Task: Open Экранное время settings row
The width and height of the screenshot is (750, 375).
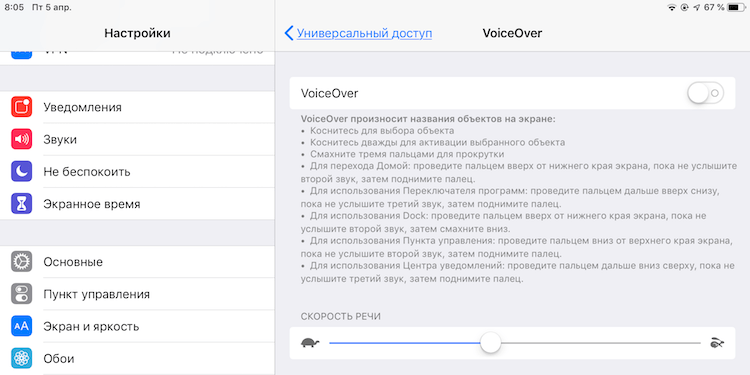Action: pyautogui.click(x=137, y=204)
